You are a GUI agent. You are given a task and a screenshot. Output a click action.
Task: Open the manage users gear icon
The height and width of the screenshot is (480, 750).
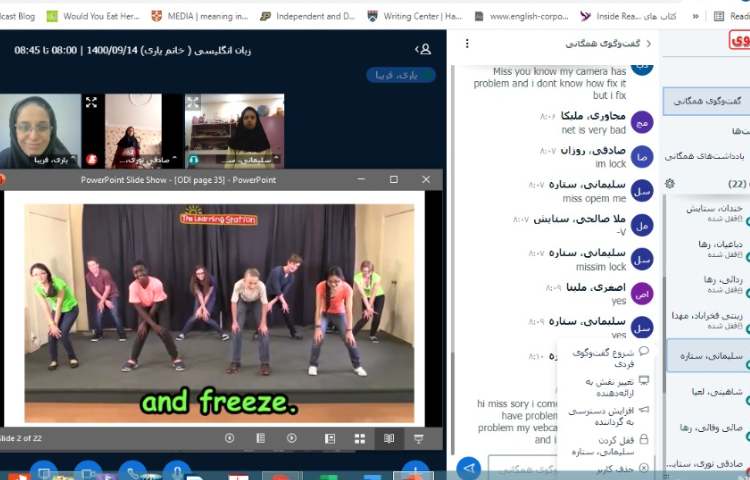670,184
